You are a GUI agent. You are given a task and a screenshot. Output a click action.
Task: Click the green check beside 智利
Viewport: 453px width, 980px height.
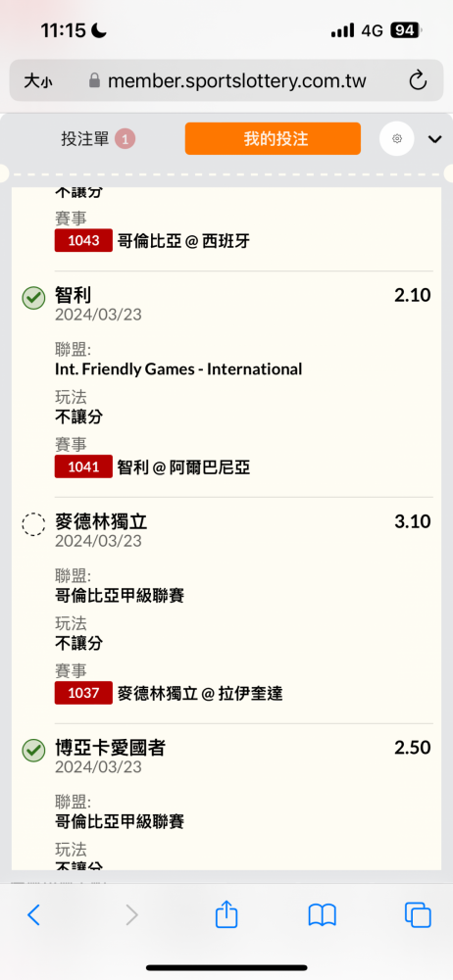pyautogui.click(x=33, y=298)
